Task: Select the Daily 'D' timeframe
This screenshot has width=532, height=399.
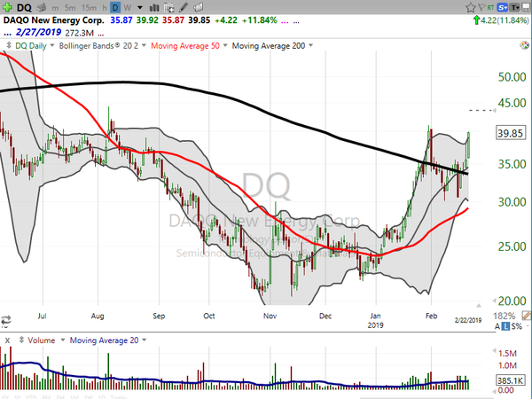Action: tap(115, 7)
